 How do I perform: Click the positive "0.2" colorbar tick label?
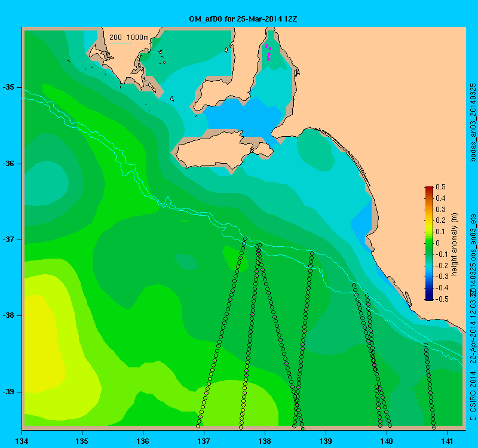tap(440, 220)
